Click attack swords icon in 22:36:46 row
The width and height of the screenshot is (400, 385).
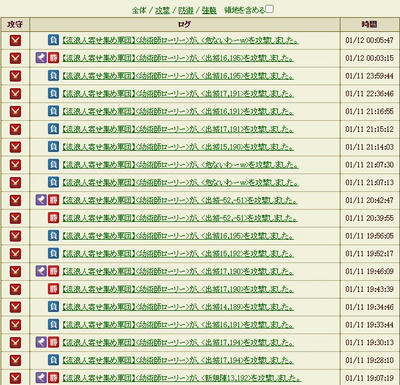click(15, 94)
